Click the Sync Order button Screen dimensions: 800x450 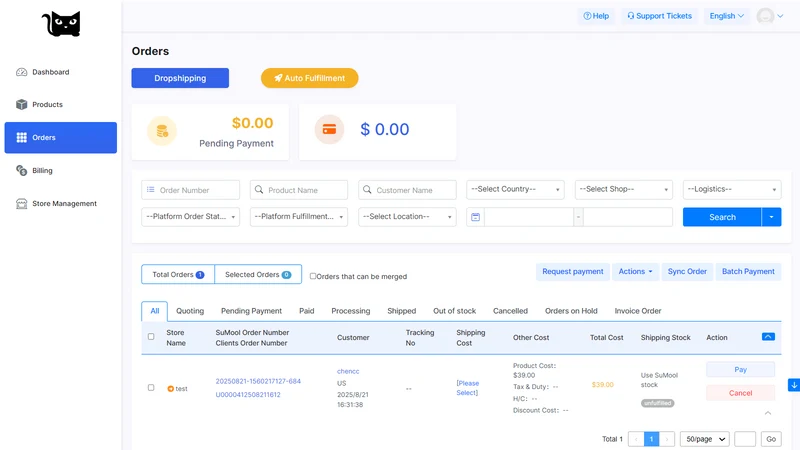coord(687,271)
